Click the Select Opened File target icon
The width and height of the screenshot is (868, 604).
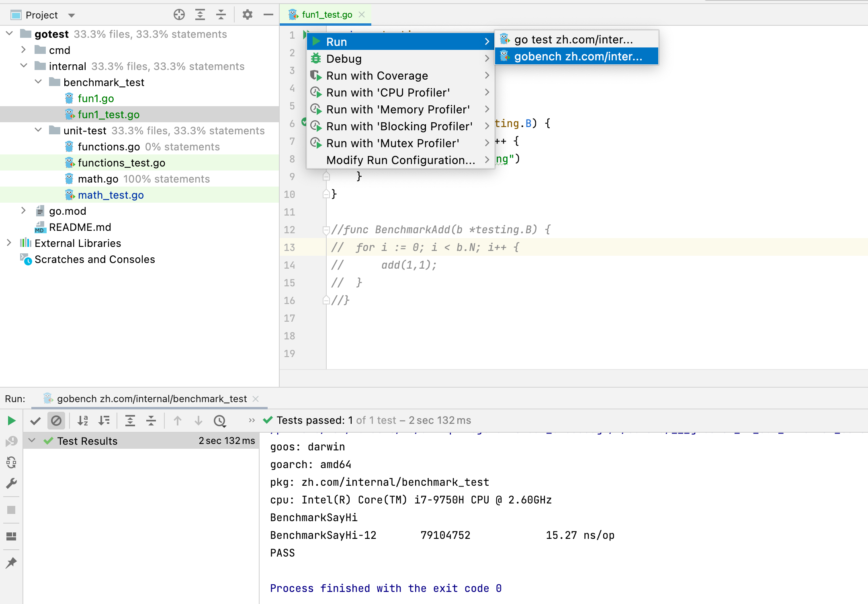tap(179, 15)
